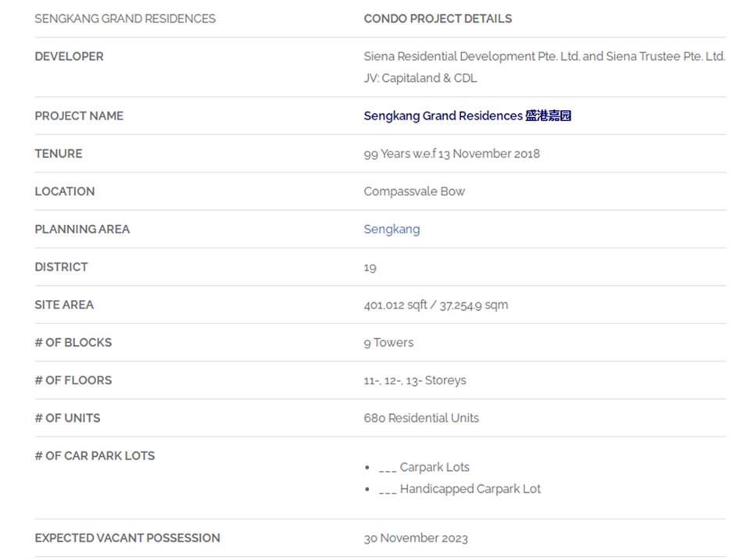737x560 pixels.
Task: Open the Sengkang planning area link
Action: click(392, 229)
